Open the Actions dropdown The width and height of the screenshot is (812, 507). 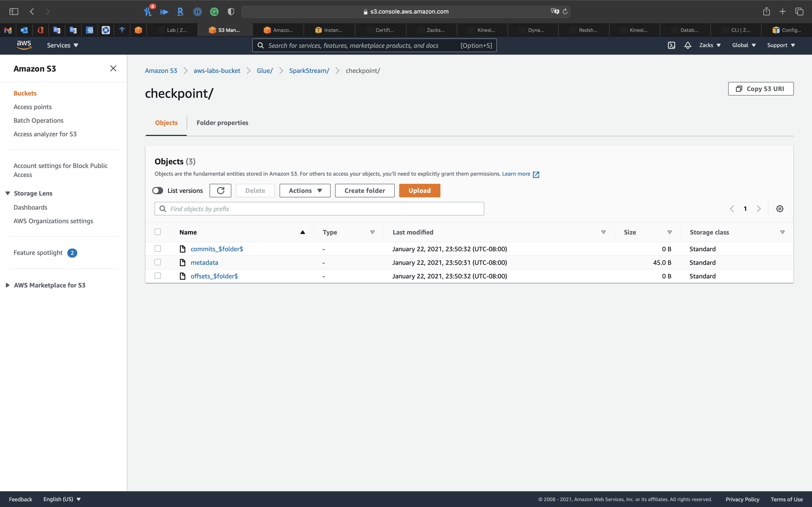click(305, 190)
